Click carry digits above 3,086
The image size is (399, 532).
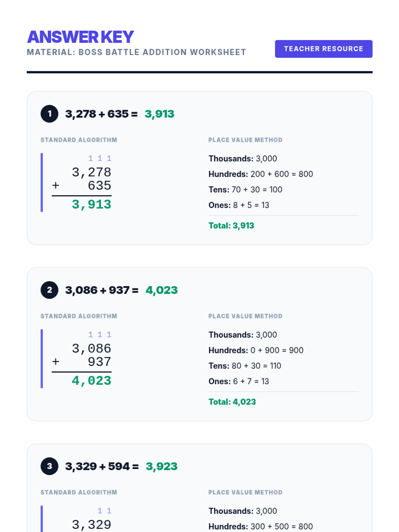[x=100, y=334]
